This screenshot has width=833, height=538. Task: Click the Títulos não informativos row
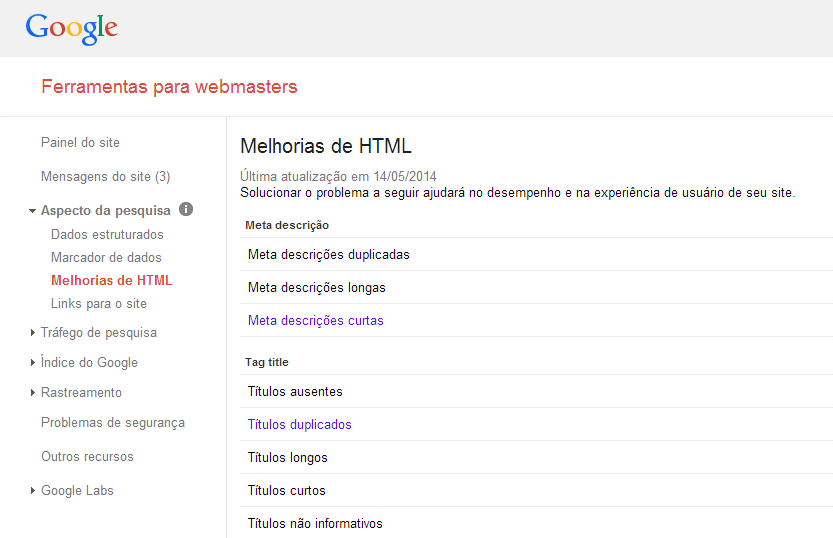(315, 524)
